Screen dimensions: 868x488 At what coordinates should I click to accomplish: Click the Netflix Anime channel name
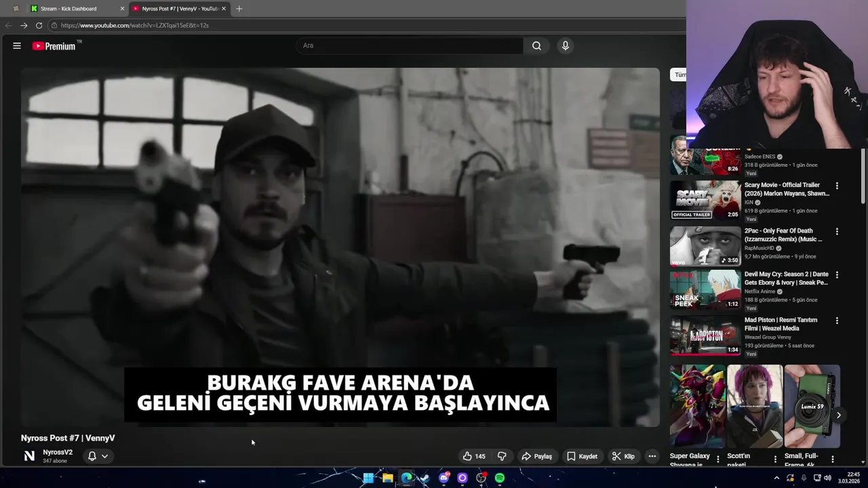click(x=759, y=291)
